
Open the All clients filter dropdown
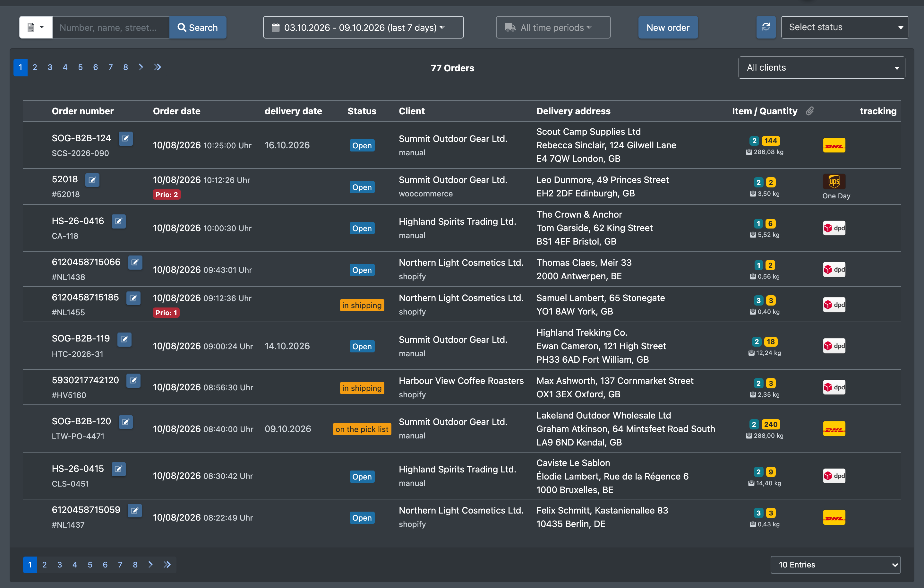point(822,68)
